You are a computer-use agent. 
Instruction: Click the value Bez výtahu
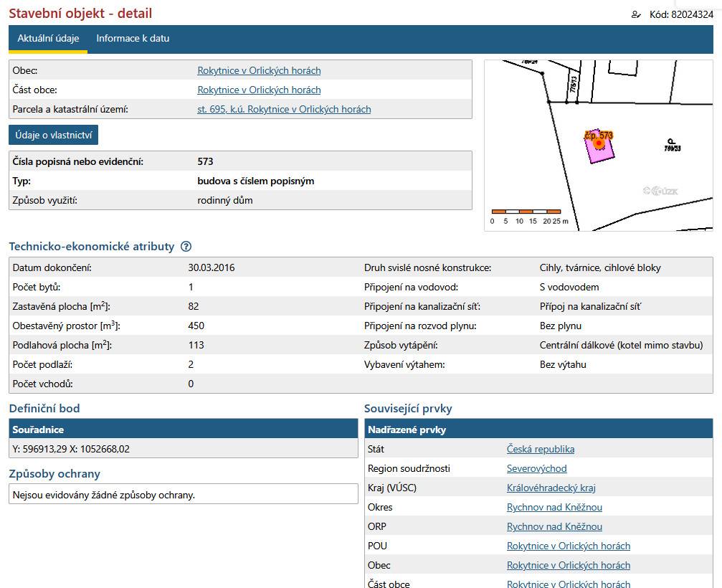click(x=563, y=364)
